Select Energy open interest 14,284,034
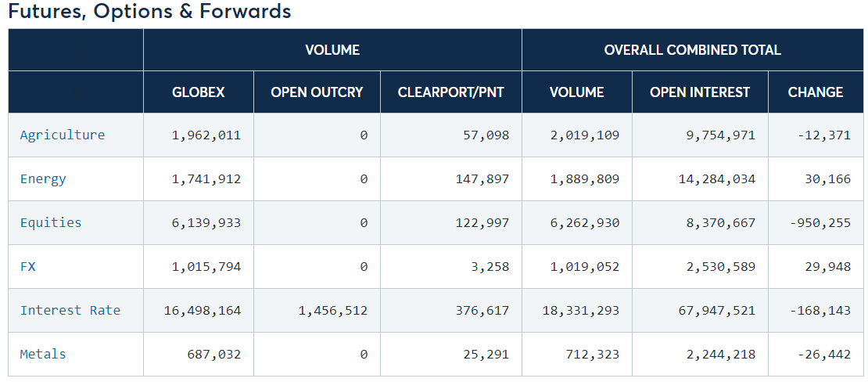 point(717,178)
